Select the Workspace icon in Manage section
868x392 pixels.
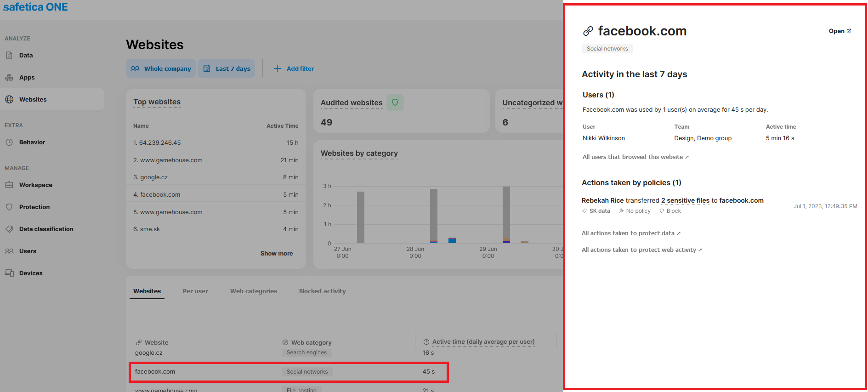click(9, 185)
